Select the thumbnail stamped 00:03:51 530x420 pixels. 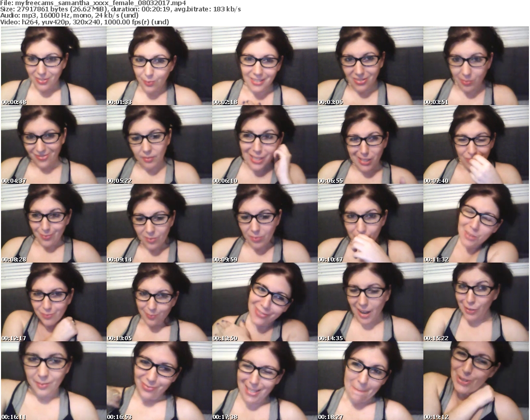(476, 66)
